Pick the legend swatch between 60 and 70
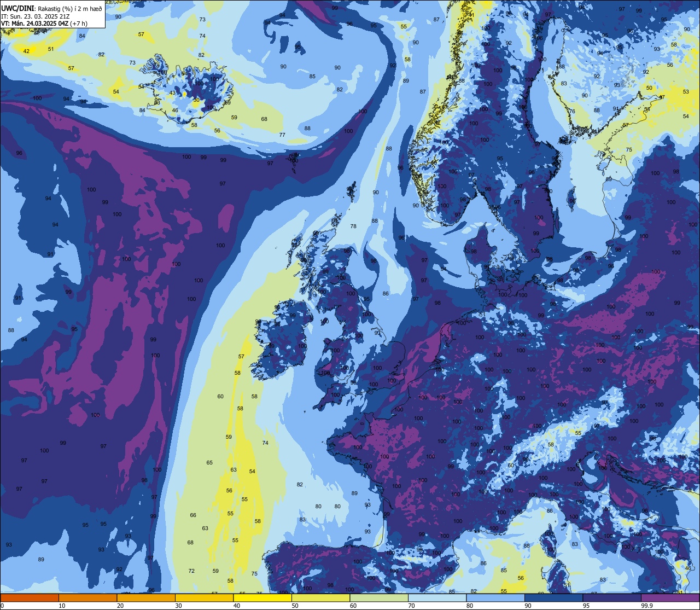Viewport: 700px width, 610px height. [379, 598]
